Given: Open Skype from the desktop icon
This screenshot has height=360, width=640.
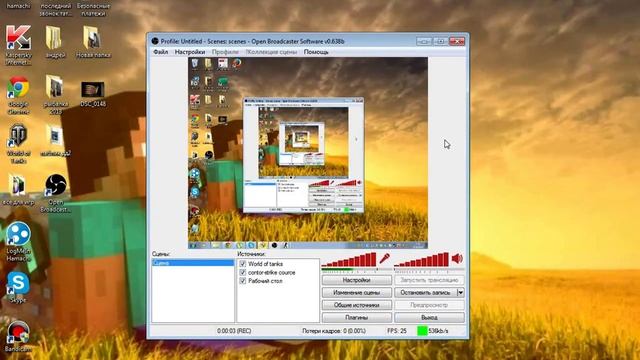Looking at the screenshot, I should coord(18,287).
